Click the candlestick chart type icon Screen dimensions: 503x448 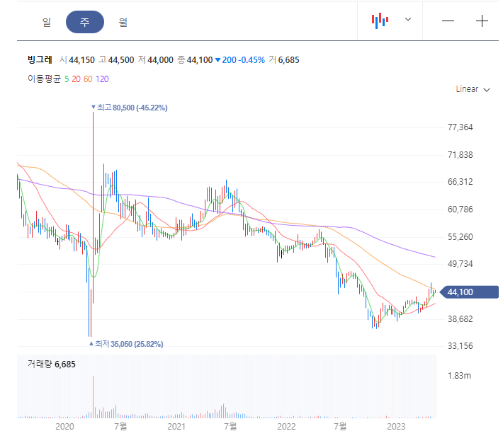(x=380, y=21)
